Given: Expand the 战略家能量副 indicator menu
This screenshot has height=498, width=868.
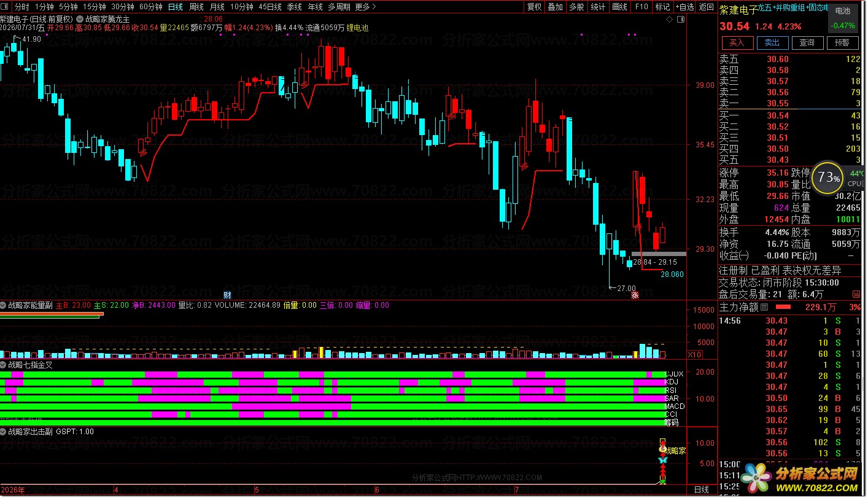Looking at the screenshot, I should pos(4,305).
